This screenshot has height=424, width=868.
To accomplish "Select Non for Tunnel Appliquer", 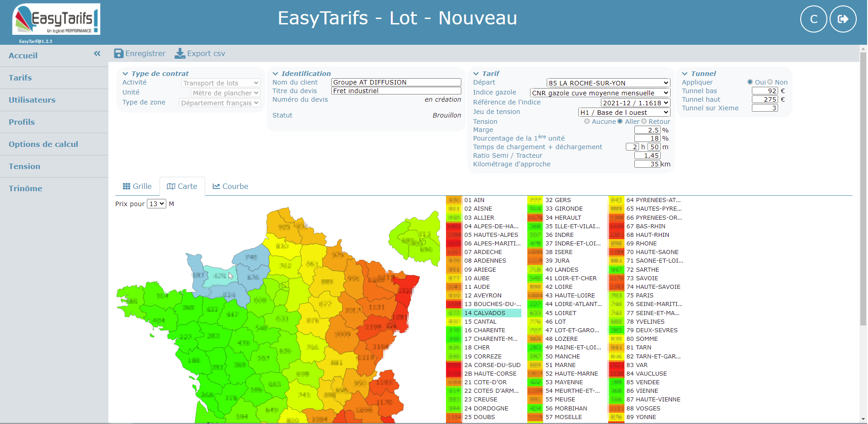I will tap(770, 82).
